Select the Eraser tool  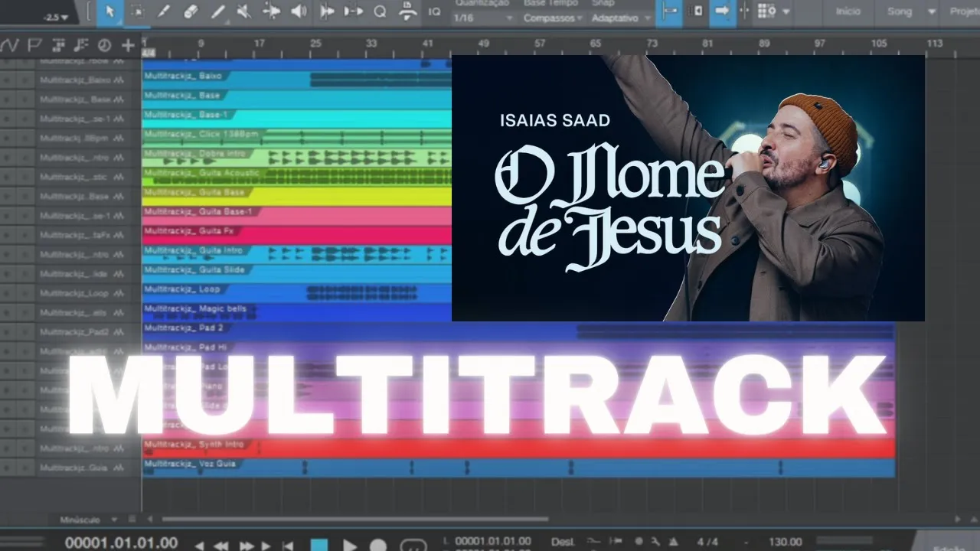coord(191,11)
